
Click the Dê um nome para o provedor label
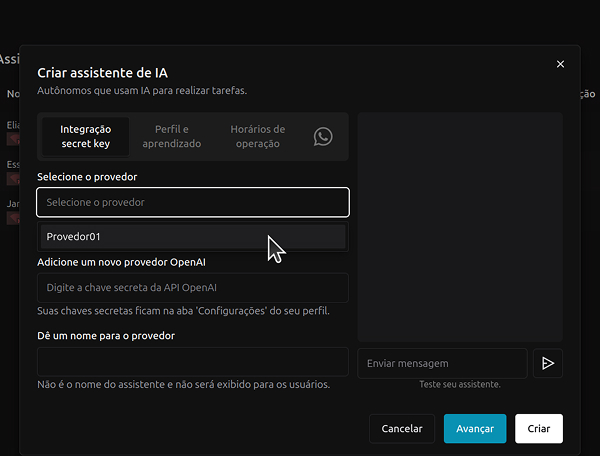coord(106,336)
